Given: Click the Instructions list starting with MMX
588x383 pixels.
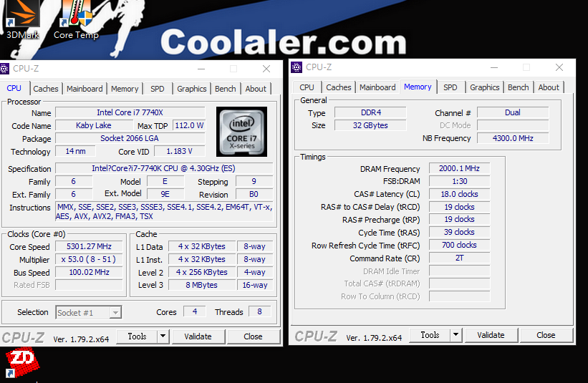Looking at the screenshot, I should [164, 211].
